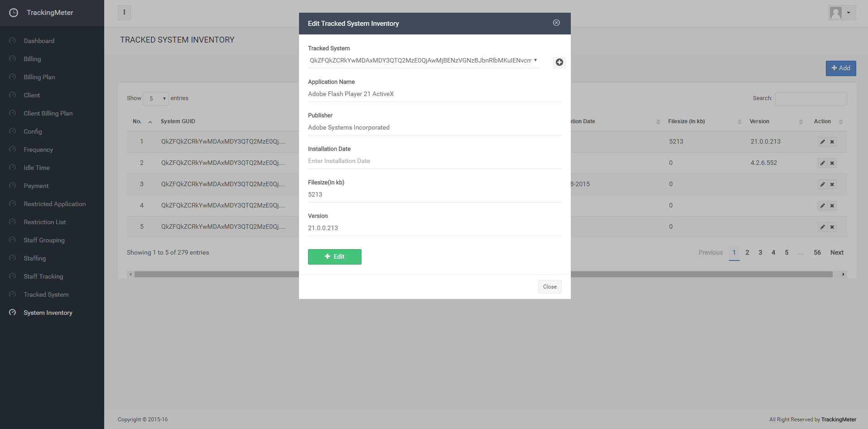
Task: Click the Close button in modal footer
Action: coord(550,287)
